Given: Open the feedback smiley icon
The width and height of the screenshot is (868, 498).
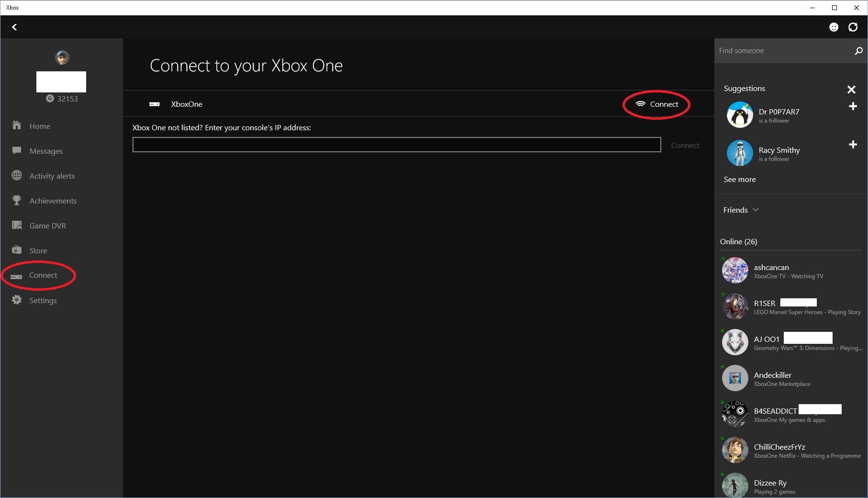Looking at the screenshot, I should [x=834, y=27].
